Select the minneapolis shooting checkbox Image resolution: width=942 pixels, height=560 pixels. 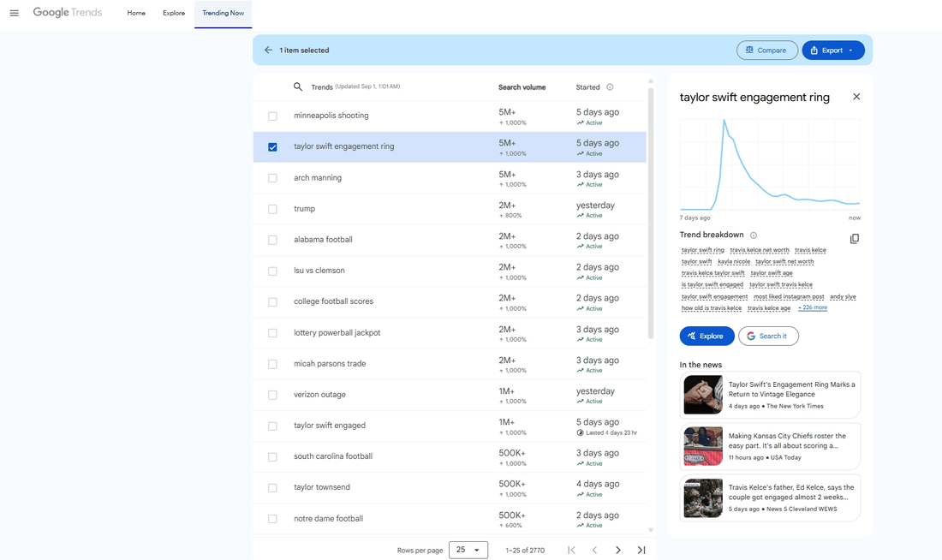point(272,116)
